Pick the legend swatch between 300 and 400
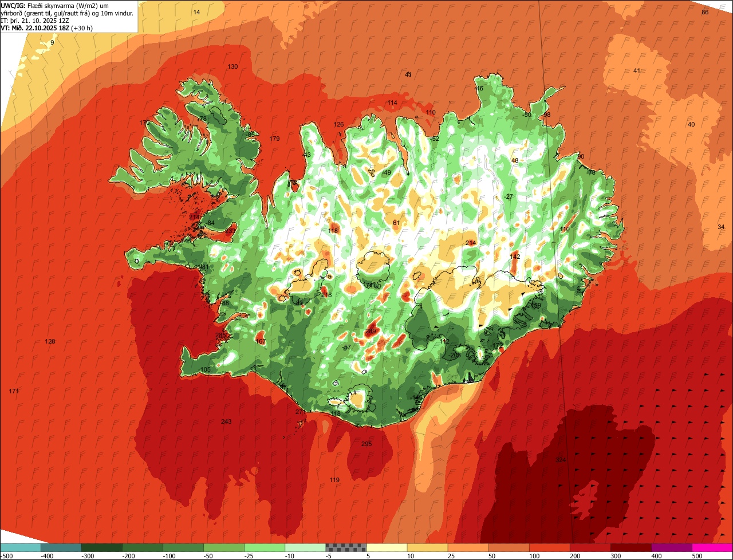Image resolution: width=733 pixels, height=560 pixels. [x=630, y=547]
